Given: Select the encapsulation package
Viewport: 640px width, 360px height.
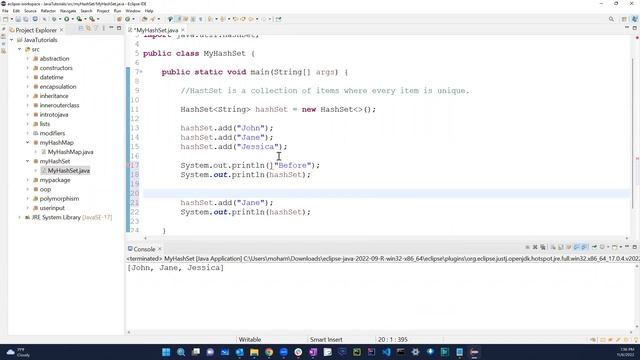Looking at the screenshot, I should pyautogui.click(x=58, y=87).
